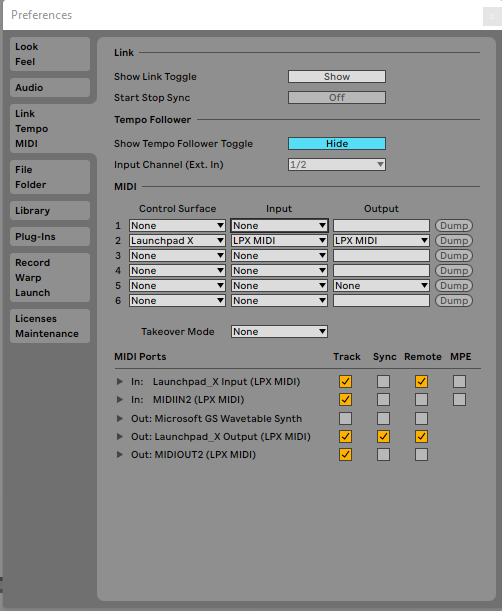
Task: Open Control Surface dropdown in row 5
Action: (x=177, y=286)
